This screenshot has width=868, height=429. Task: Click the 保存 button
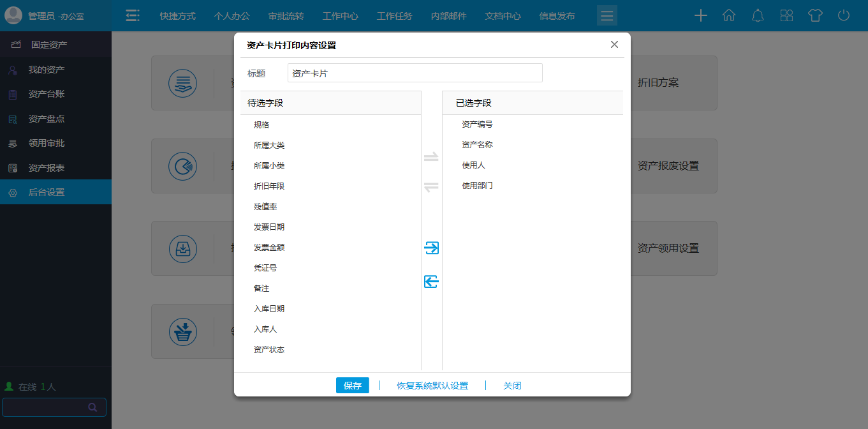pyautogui.click(x=352, y=385)
